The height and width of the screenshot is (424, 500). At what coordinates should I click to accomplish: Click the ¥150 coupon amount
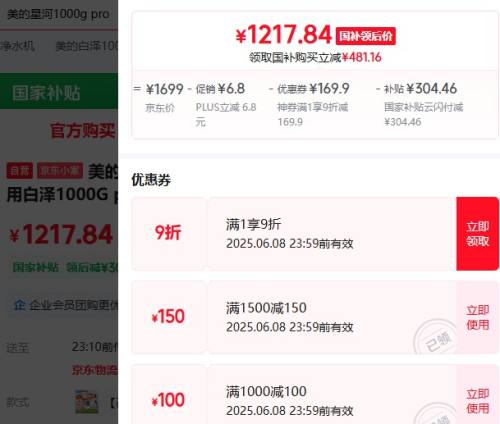tap(168, 316)
